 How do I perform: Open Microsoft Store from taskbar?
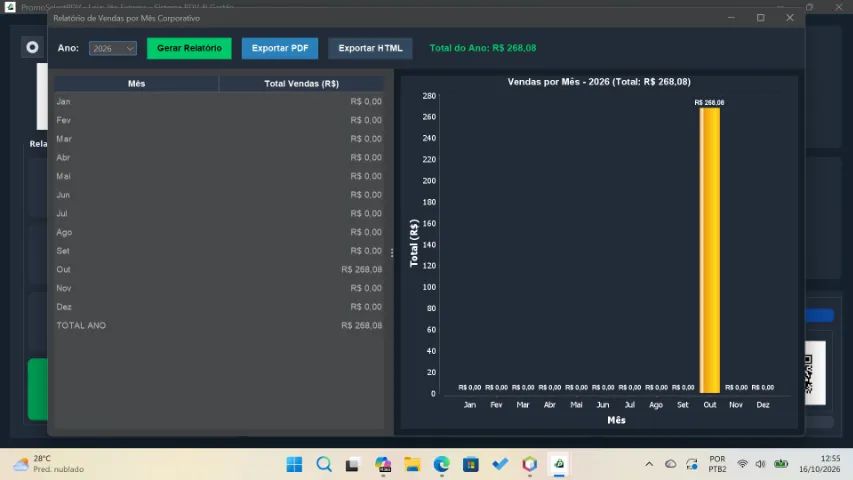click(471, 464)
